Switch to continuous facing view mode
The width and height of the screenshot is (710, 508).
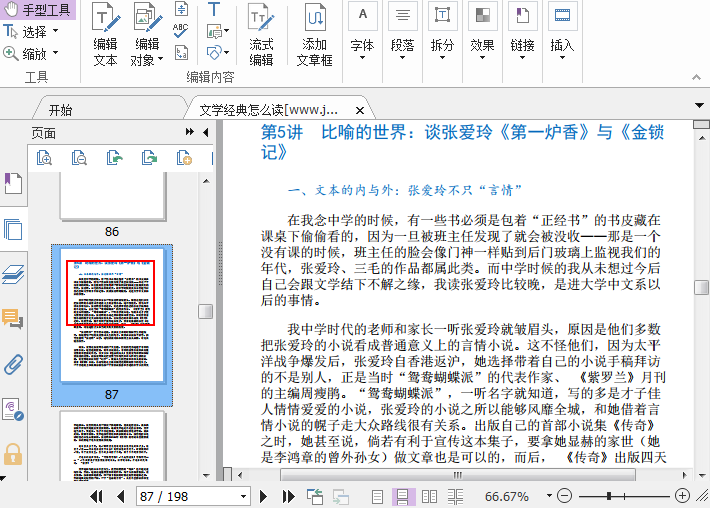click(455, 497)
